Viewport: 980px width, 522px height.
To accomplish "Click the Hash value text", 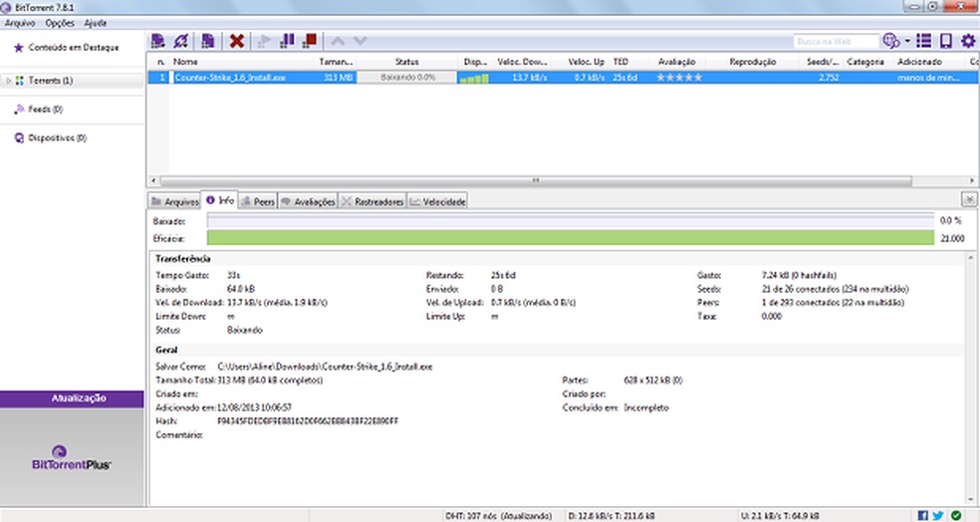I will coord(308,421).
